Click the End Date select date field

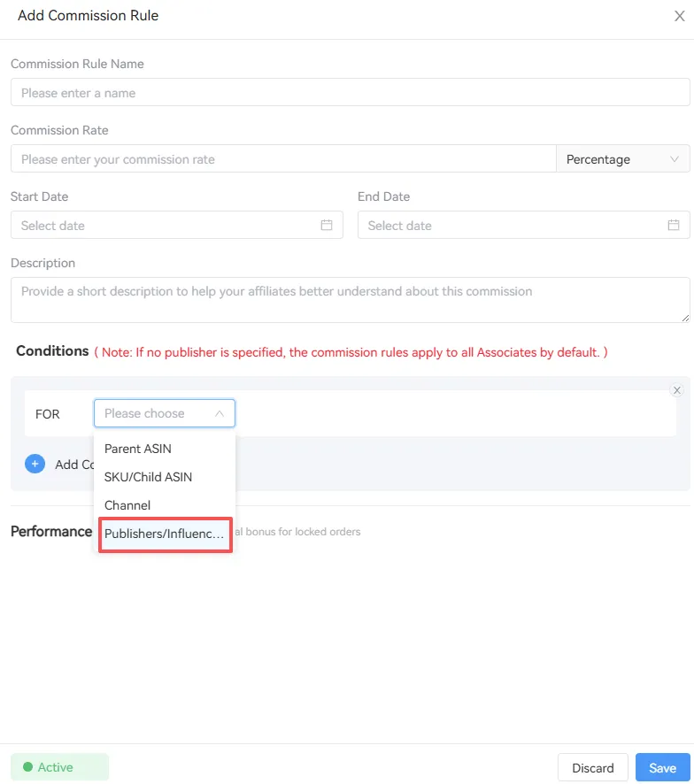(x=513, y=226)
